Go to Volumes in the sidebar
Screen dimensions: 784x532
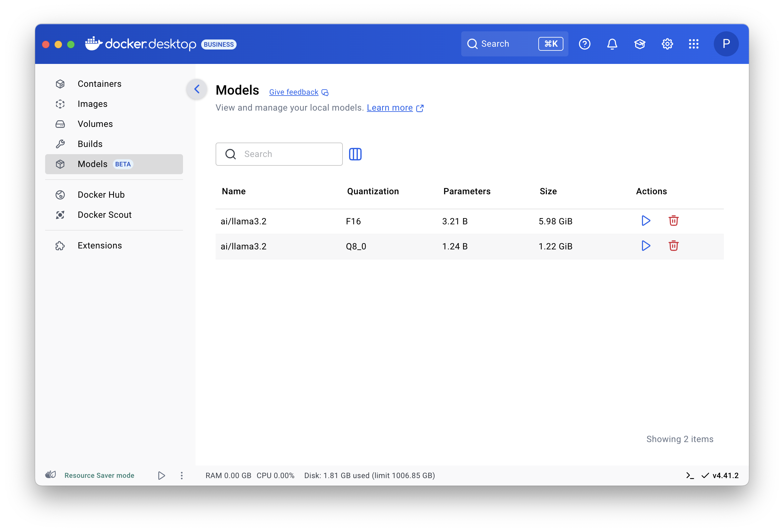pos(114,124)
